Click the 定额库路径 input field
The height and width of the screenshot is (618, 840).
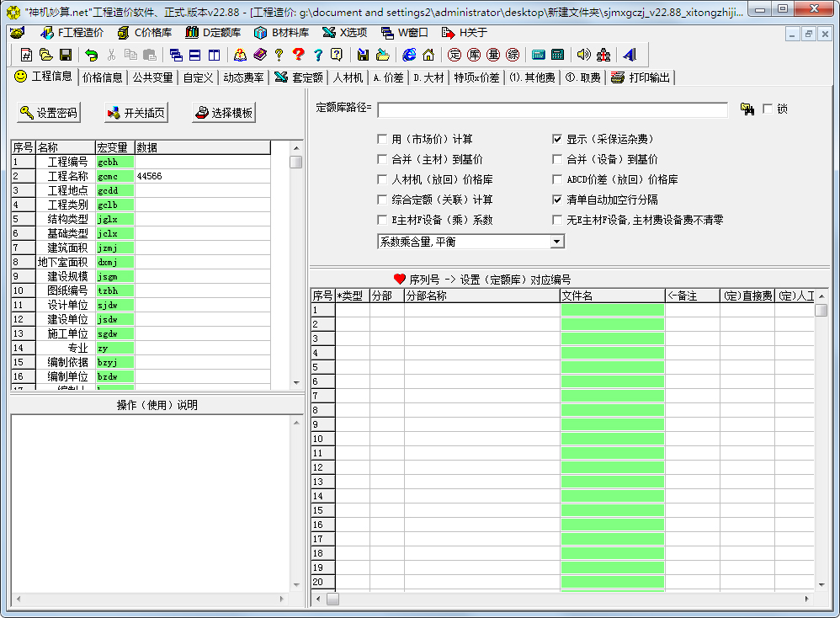coord(552,110)
